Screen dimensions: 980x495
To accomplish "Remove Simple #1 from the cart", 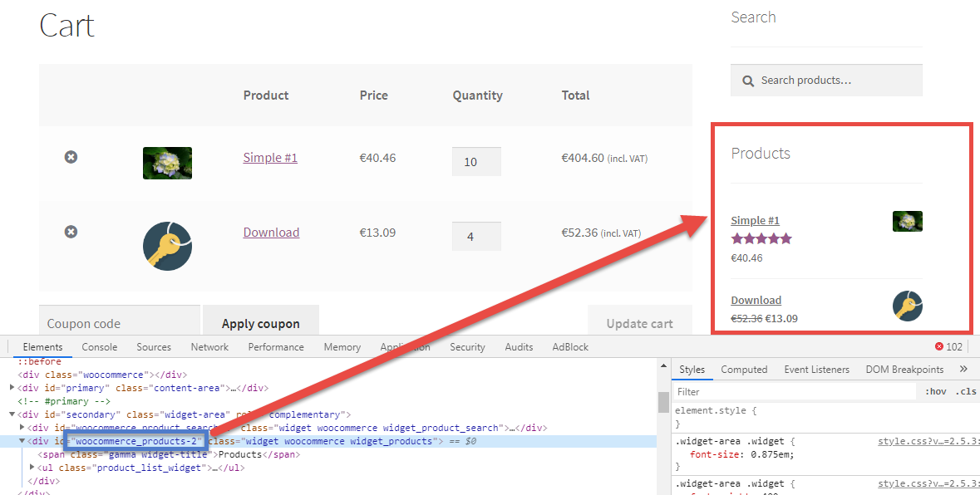I will pos(71,157).
